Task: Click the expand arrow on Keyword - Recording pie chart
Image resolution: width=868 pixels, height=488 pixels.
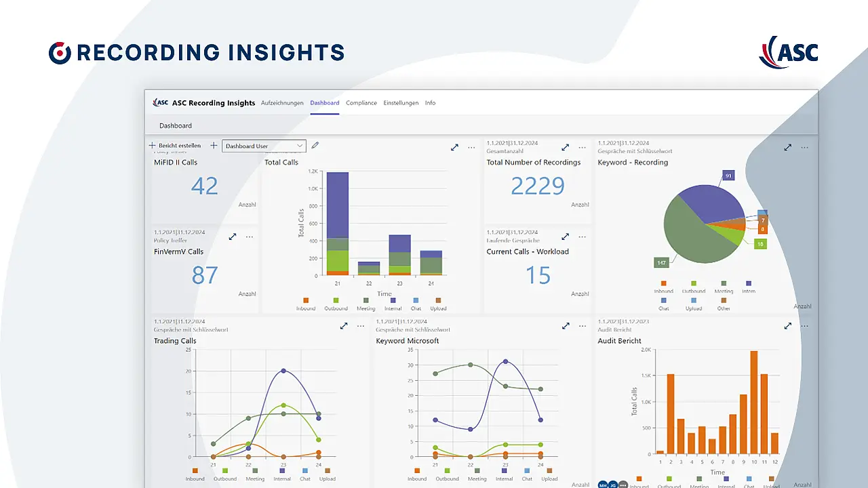Action: tap(788, 147)
